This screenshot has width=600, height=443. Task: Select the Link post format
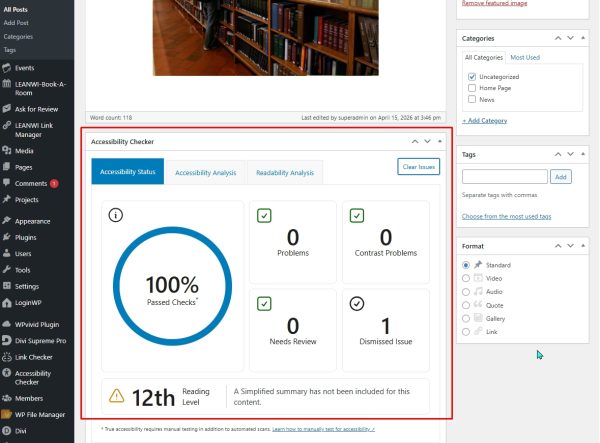tap(466, 332)
